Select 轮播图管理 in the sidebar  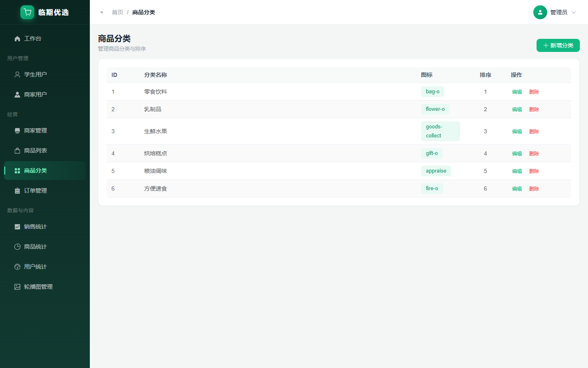(45, 287)
